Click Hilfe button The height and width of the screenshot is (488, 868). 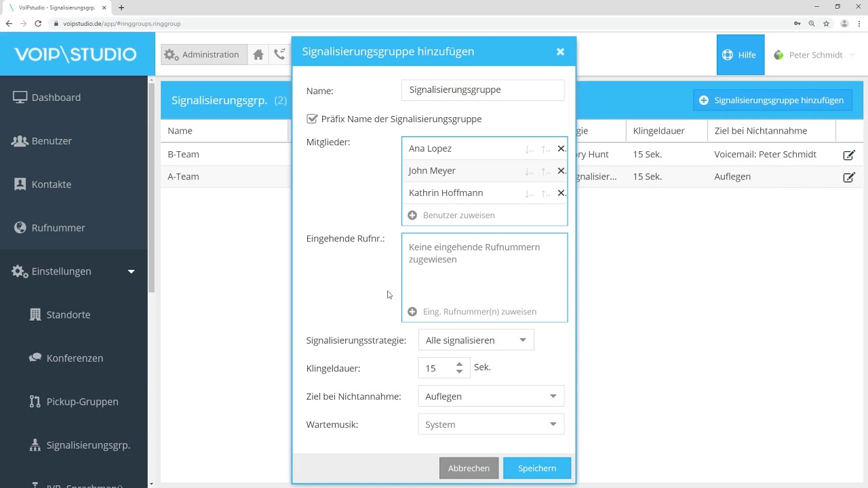coord(740,55)
